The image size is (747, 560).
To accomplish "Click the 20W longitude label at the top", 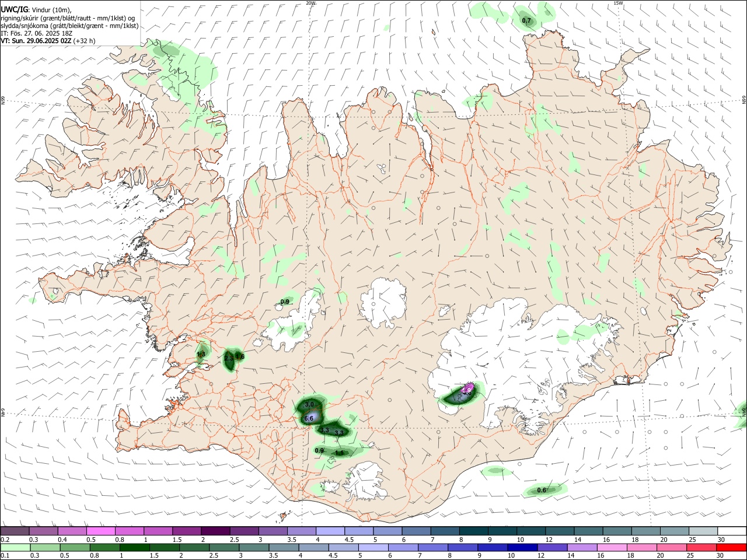I will 310,3.
